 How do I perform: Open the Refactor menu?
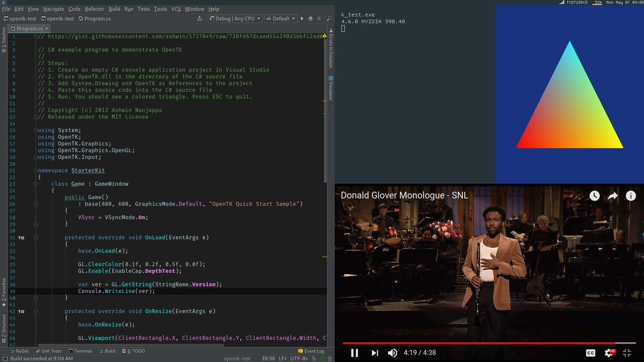click(94, 9)
